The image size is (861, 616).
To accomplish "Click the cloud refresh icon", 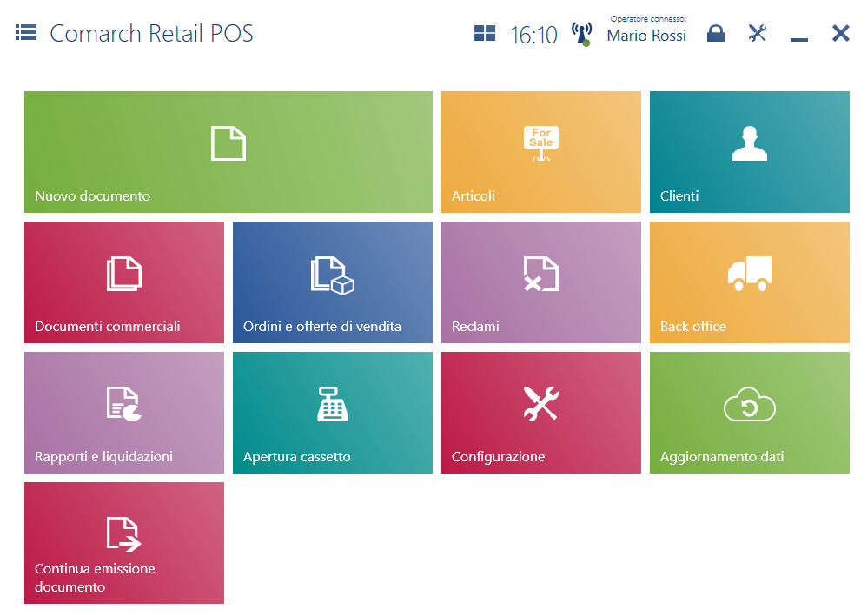I will pyautogui.click(x=750, y=404).
